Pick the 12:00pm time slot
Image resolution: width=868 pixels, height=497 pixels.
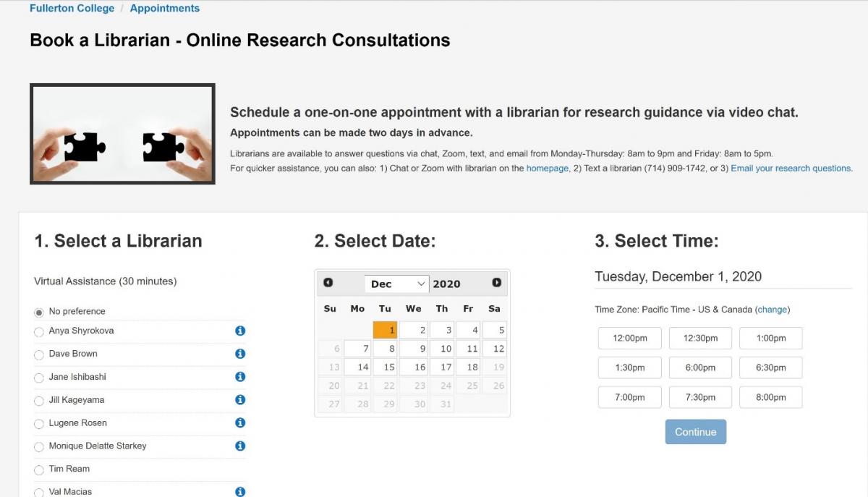tap(630, 339)
